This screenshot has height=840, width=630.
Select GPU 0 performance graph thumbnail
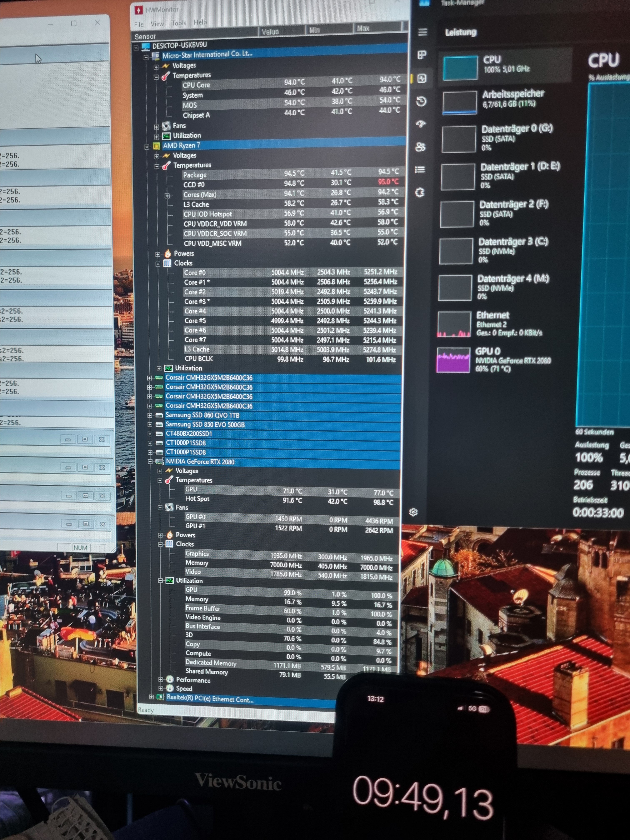pyautogui.click(x=453, y=360)
